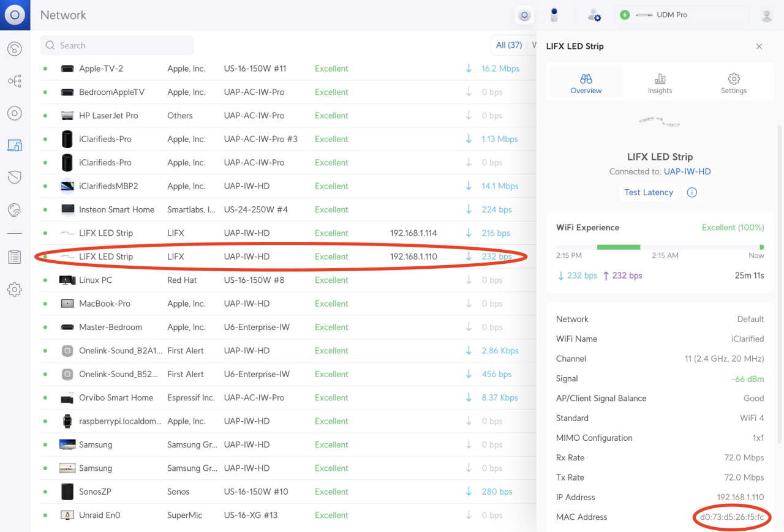Click the Excellent (100%) experience score

tap(733, 227)
